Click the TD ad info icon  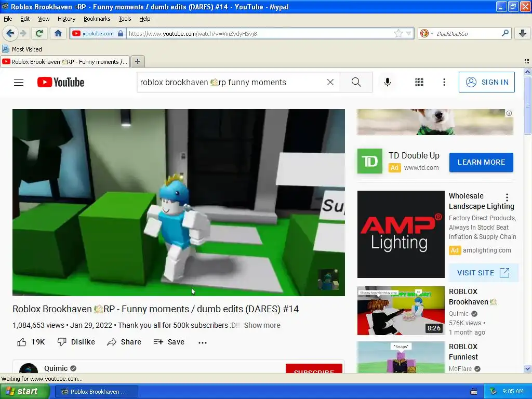click(509, 113)
